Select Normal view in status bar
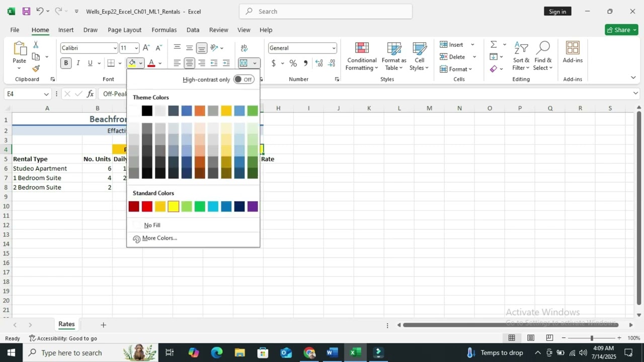 pos(512,338)
